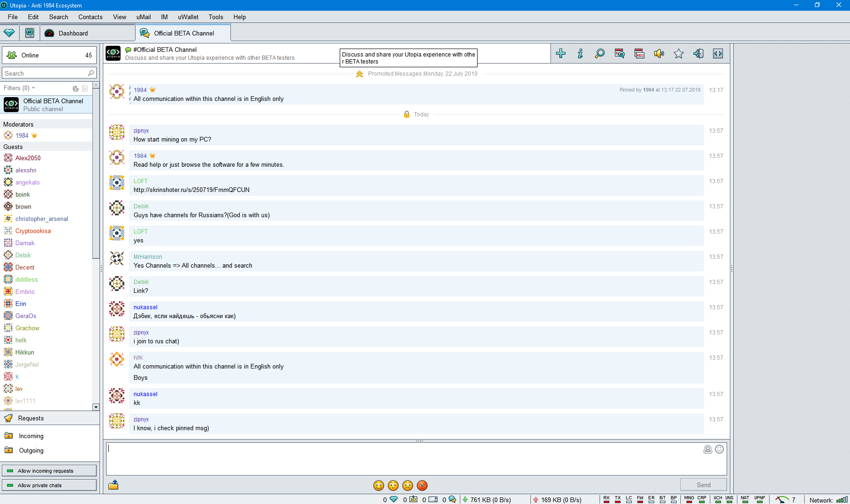The height and width of the screenshot is (504, 850).
Task: Expand the Filters (0) dropdown
Action: (x=19, y=88)
